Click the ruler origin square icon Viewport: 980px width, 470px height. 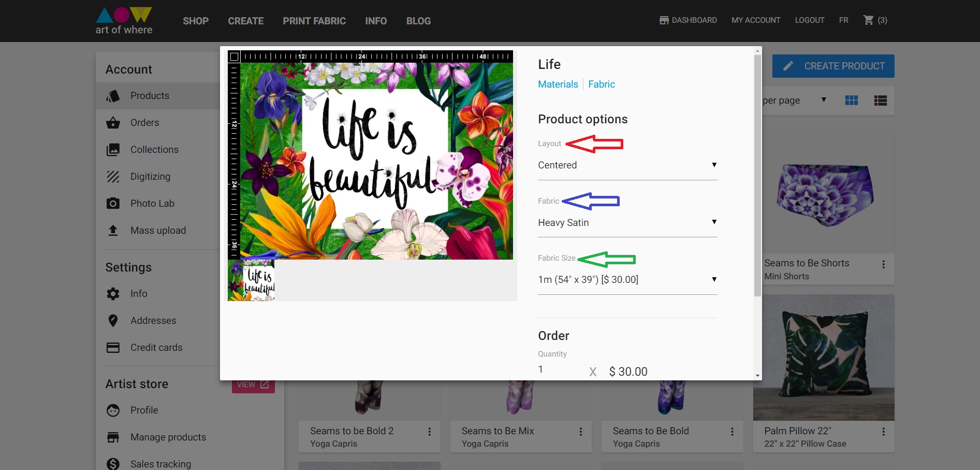tap(234, 56)
